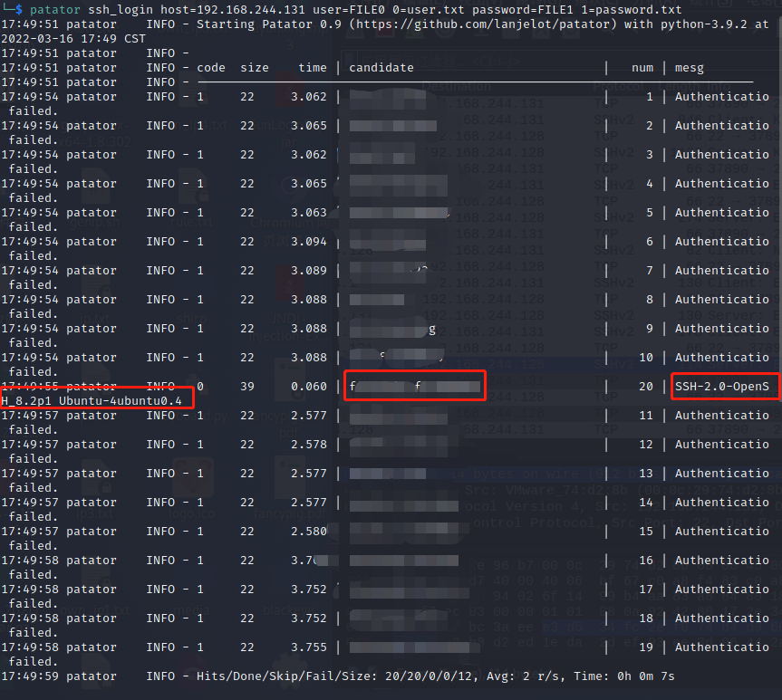Click num value 10
782x700 pixels.
646,358
